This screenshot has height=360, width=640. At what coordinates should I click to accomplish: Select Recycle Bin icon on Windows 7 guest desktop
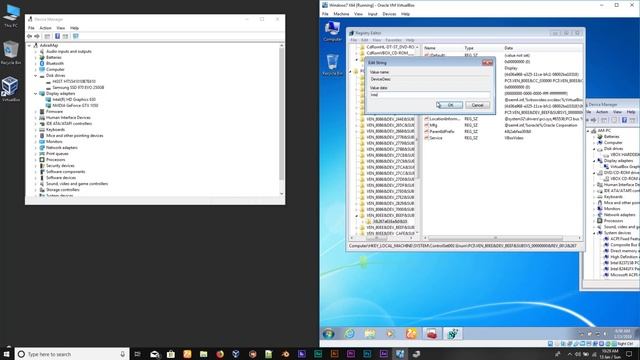[x=332, y=65]
